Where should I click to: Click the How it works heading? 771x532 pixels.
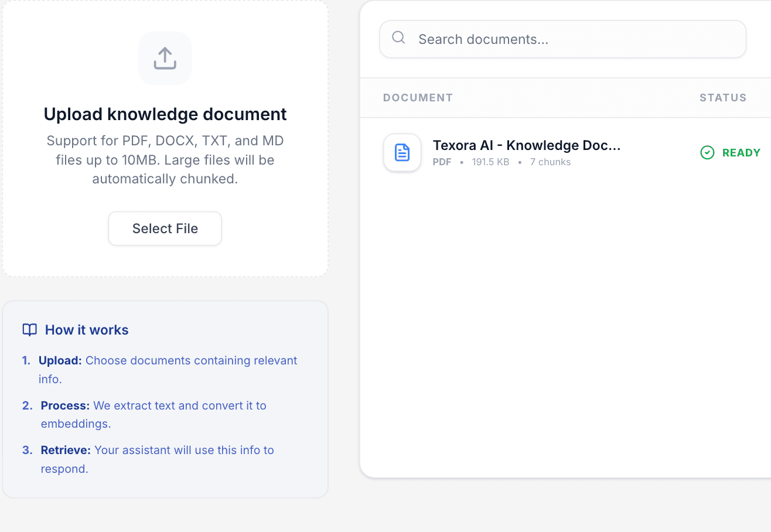[87, 330]
